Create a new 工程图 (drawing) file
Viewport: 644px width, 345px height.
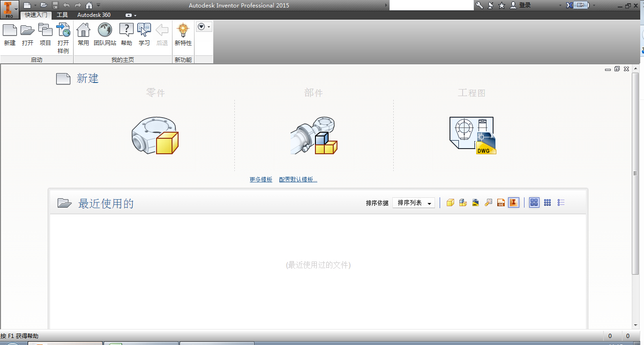(472, 135)
